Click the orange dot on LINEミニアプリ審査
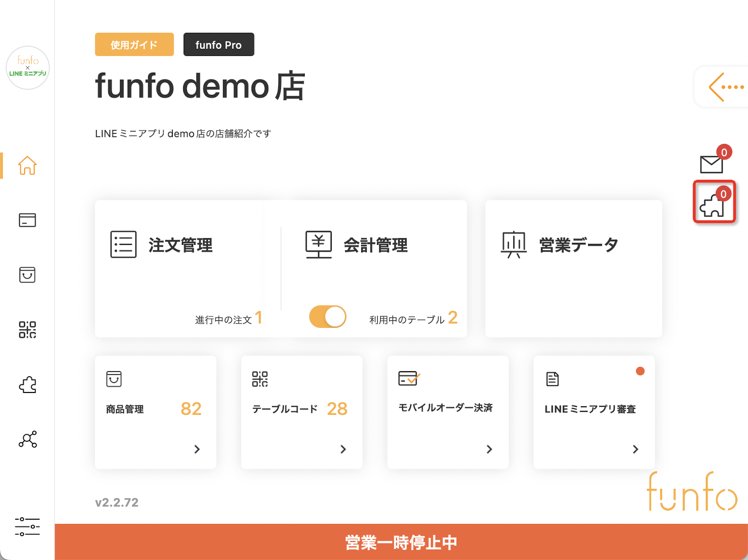 pyautogui.click(x=640, y=371)
